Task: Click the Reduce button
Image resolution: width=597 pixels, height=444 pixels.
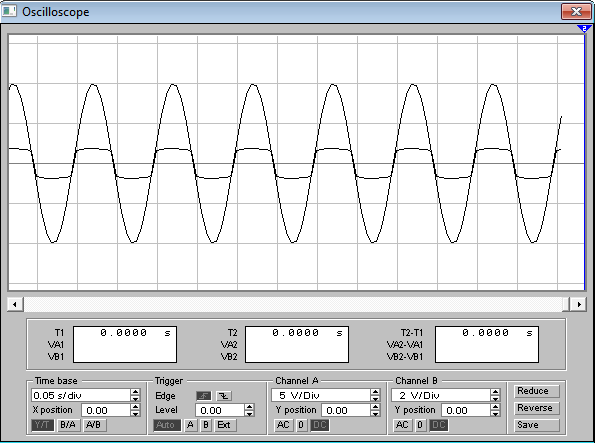Action: (536, 391)
